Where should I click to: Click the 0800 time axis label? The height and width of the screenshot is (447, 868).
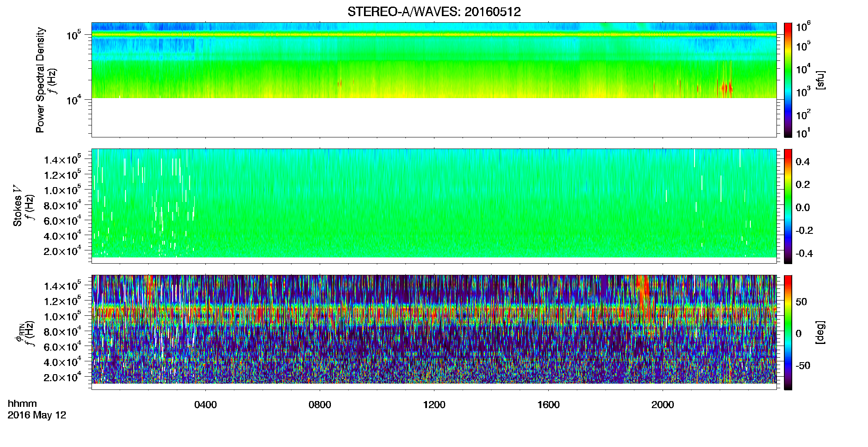pos(320,405)
